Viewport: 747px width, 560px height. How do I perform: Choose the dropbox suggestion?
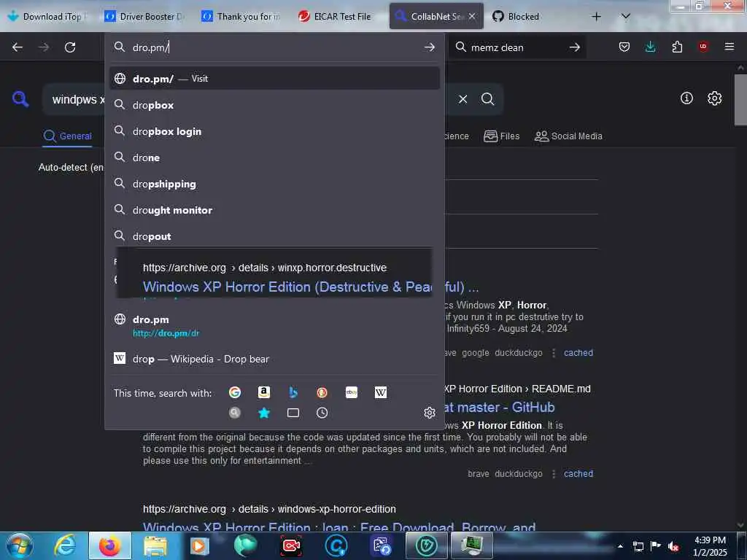click(x=274, y=105)
